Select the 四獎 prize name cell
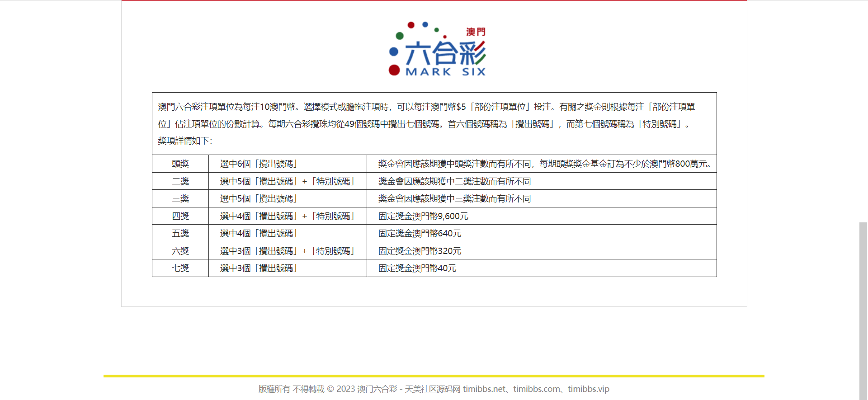Viewport: 868px width, 400px height. pos(180,216)
